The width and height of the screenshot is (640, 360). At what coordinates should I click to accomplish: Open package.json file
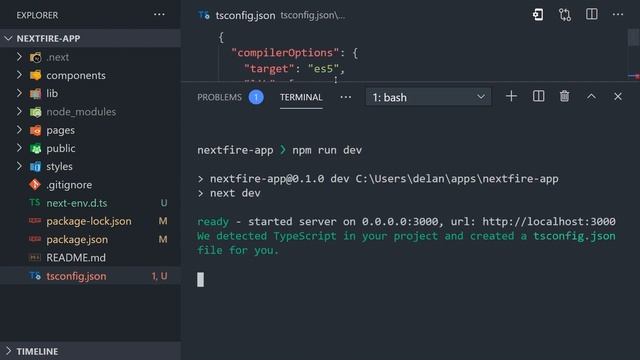(77, 240)
